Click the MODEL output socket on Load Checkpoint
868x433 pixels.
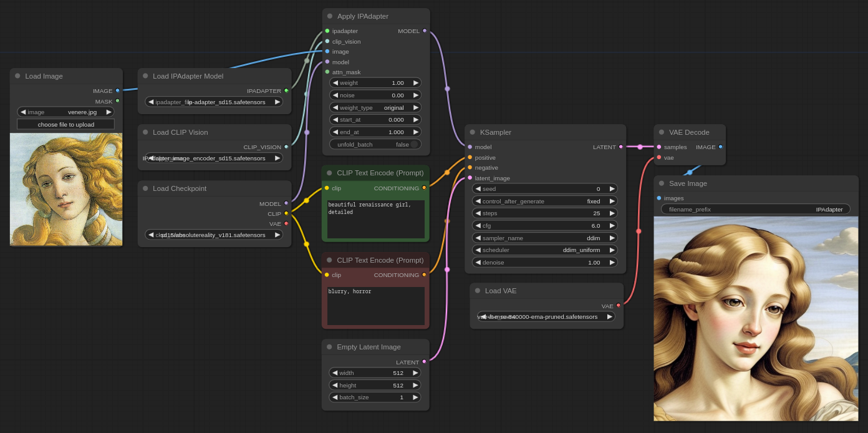tap(286, 203)
